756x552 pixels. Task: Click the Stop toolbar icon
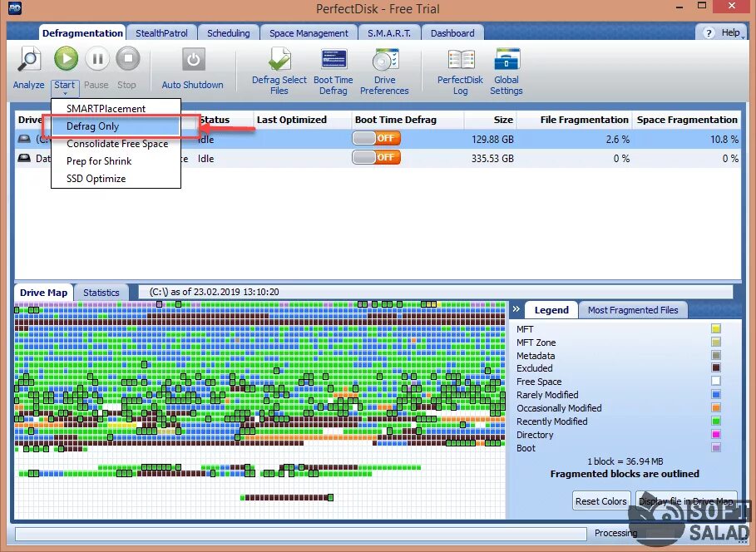click(x=128, y=59)
